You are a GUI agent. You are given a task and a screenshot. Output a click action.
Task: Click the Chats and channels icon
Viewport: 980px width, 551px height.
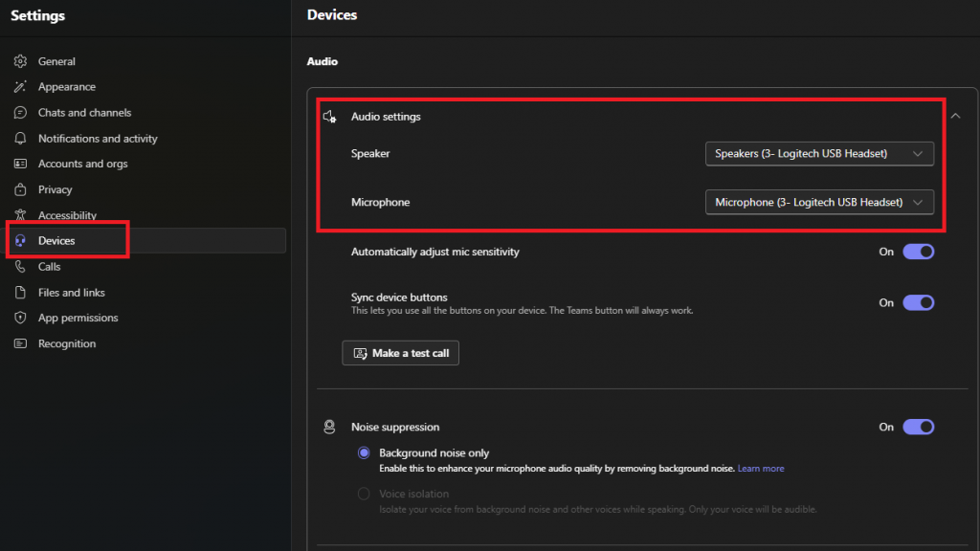pos(20,113)
